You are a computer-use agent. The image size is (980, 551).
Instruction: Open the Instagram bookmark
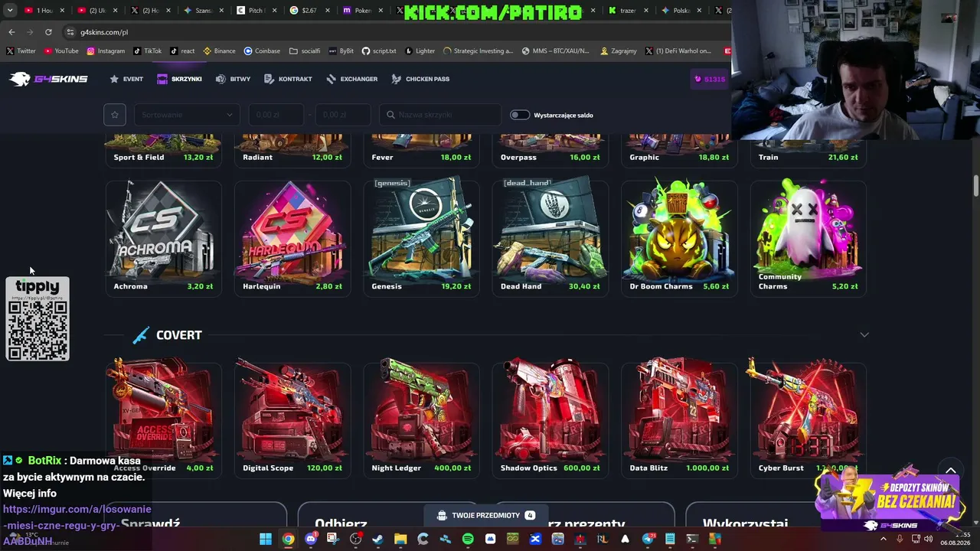coord(106,51)
